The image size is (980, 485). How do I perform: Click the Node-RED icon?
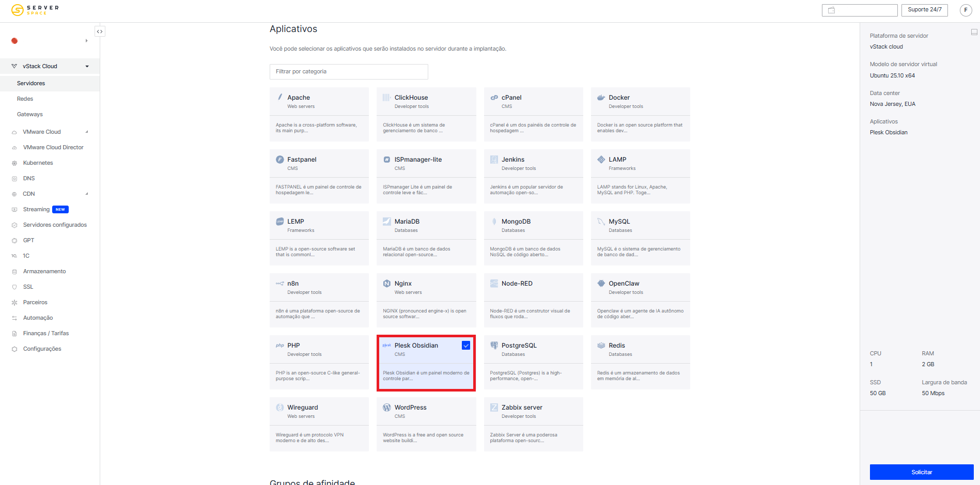click(x=494, y=284)
